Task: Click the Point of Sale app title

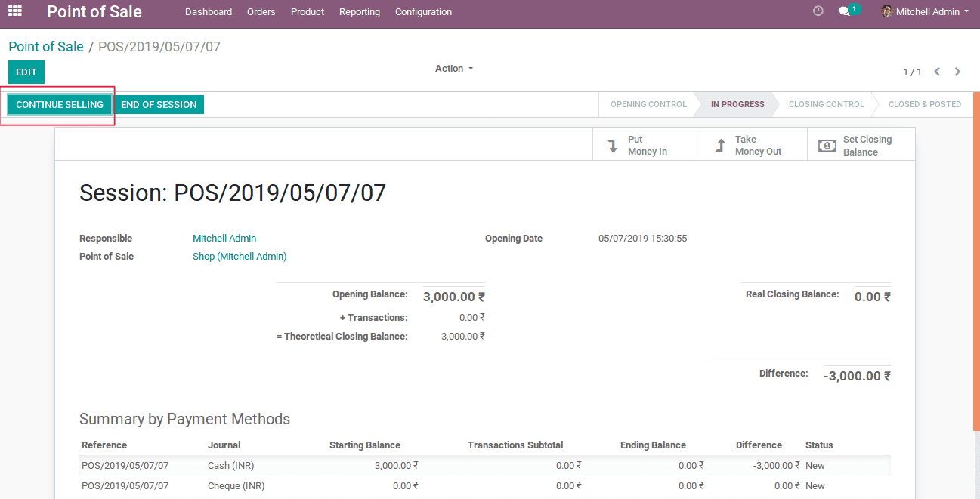Action: click(x=94, y=12)
